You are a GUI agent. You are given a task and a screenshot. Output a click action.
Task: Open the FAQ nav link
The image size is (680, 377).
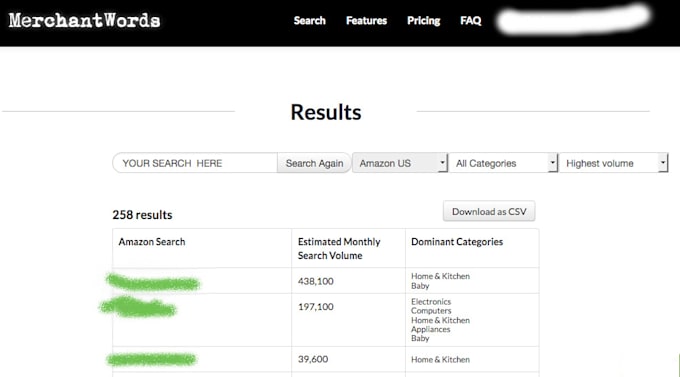point(471,20)
